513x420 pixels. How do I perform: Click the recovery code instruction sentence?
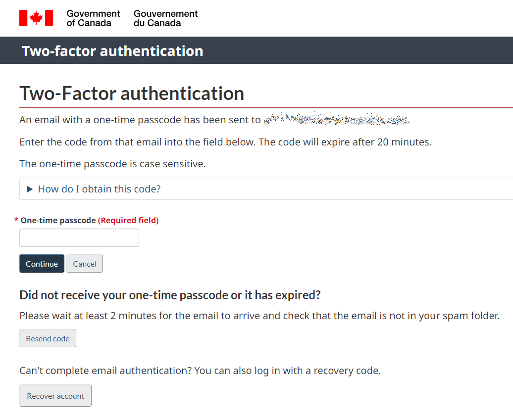(x=200, y=371)
